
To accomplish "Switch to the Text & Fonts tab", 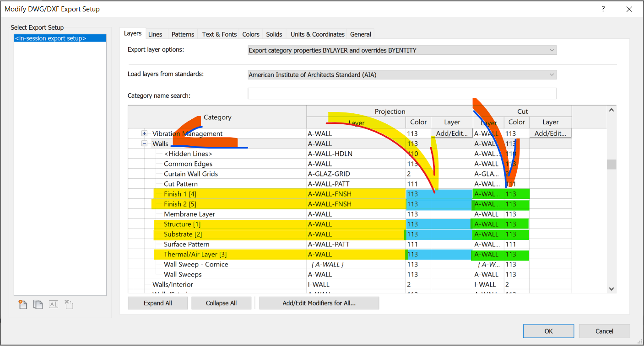I will click(x=219, y=33).
